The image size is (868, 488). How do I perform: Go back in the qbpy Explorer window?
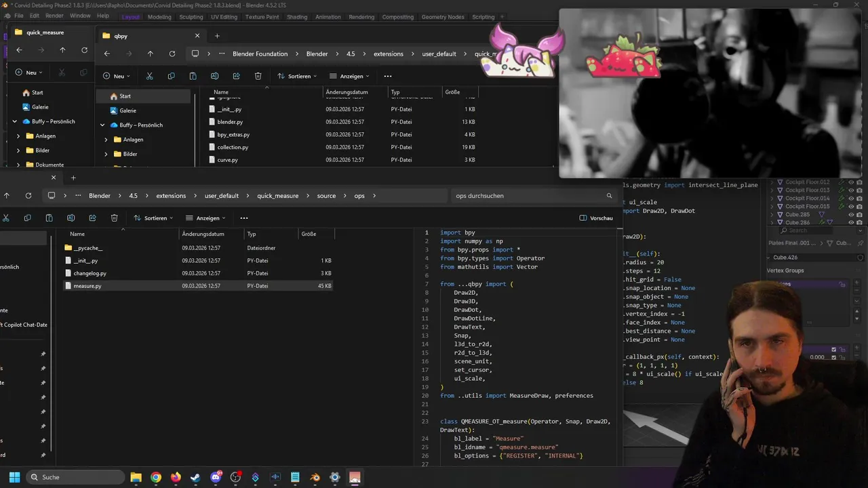[106, 54]
